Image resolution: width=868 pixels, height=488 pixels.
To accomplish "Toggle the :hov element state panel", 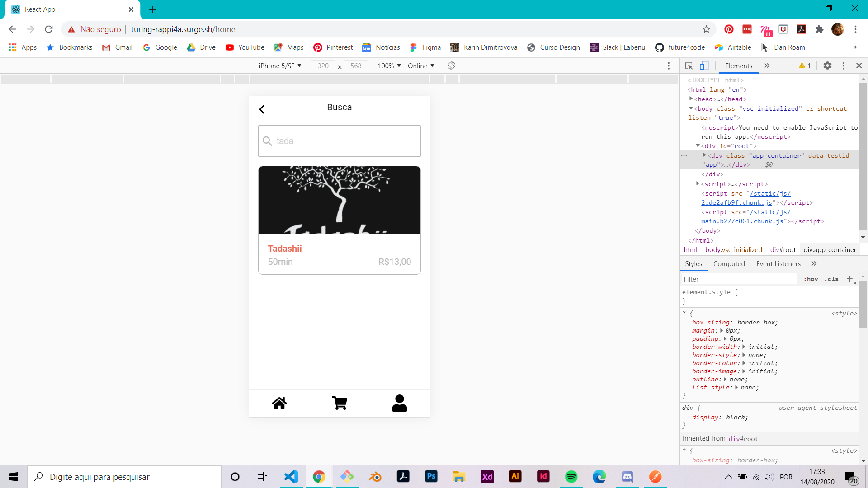I will (811, 279).
